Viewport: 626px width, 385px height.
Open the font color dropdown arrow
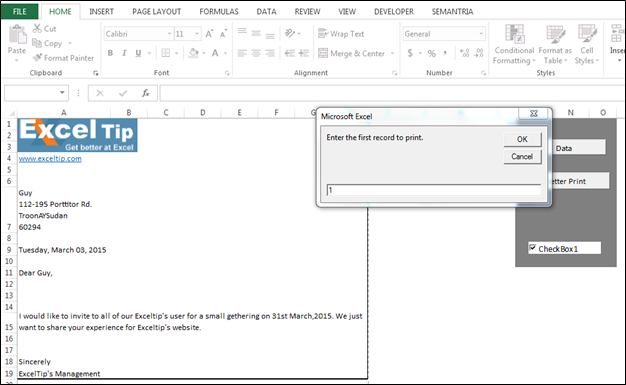coord(226,53)
